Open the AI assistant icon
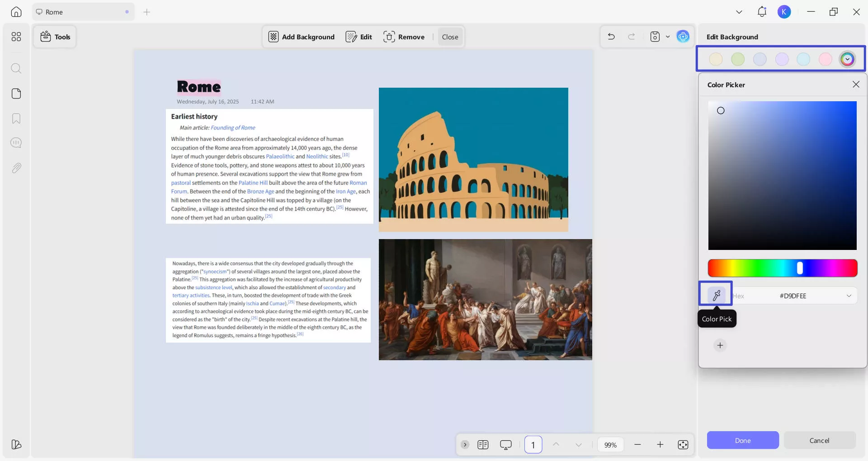The image size is (868, 461). [x=683, y=37]
